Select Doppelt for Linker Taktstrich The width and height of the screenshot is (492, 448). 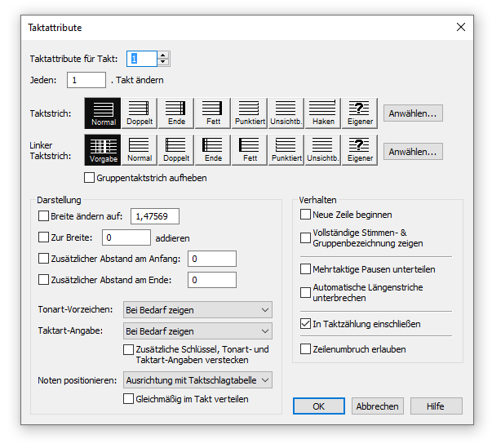(176, 150)
